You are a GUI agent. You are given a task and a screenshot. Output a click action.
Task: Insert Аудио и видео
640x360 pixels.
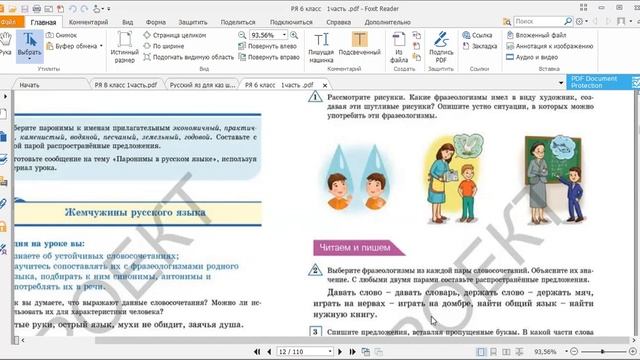(532, 57)
